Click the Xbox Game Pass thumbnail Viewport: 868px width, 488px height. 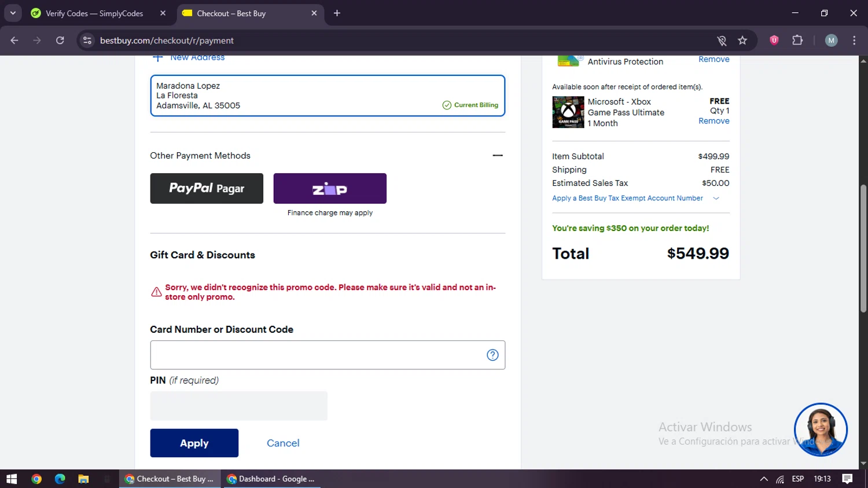(568, 112)
